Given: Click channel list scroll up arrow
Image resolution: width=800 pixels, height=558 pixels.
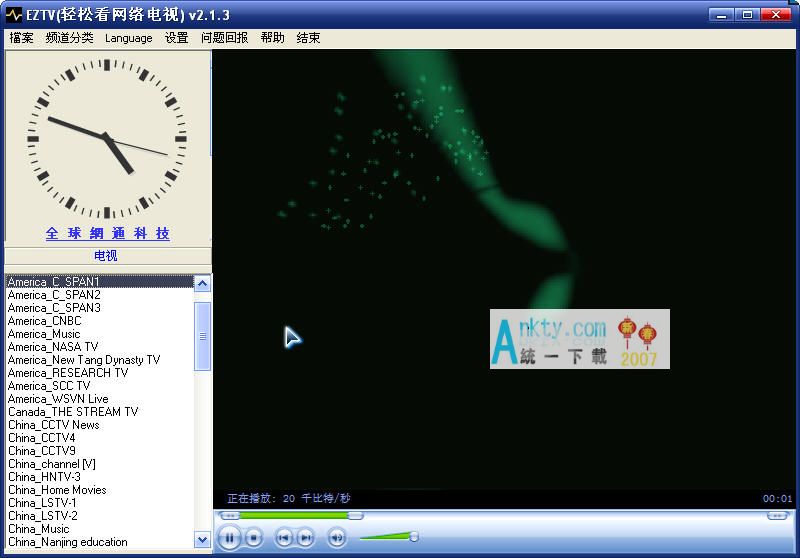Looking at the screenshot, I should (x=203, y=284).
